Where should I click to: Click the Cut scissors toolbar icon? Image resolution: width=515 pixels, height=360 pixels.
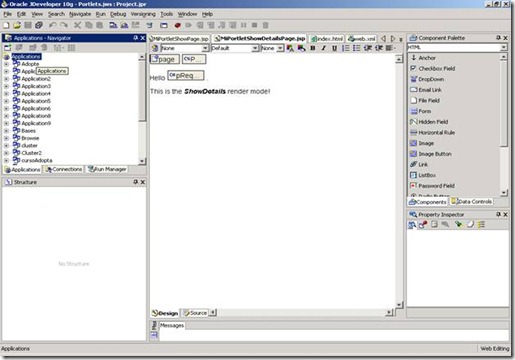click(77, 25)
